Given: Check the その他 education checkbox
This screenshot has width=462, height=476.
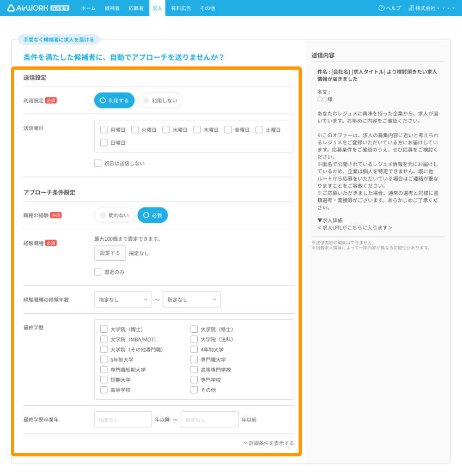Looking at the screenshot, I should (x=194, y=390).
